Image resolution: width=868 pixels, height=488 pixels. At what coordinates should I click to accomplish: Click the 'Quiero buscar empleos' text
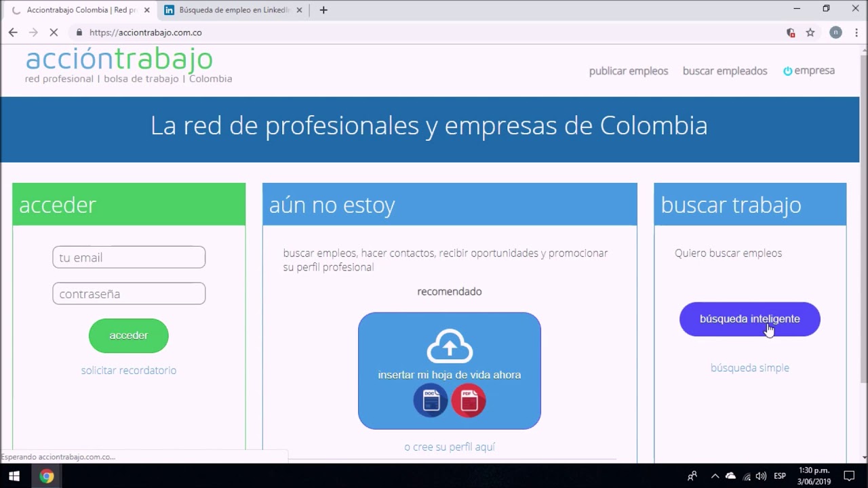tap(728, 253)
